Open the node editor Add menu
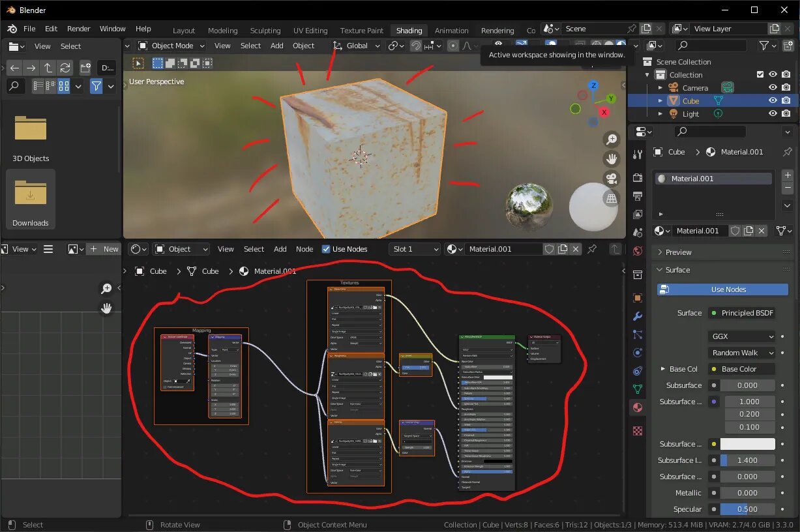 280,249
